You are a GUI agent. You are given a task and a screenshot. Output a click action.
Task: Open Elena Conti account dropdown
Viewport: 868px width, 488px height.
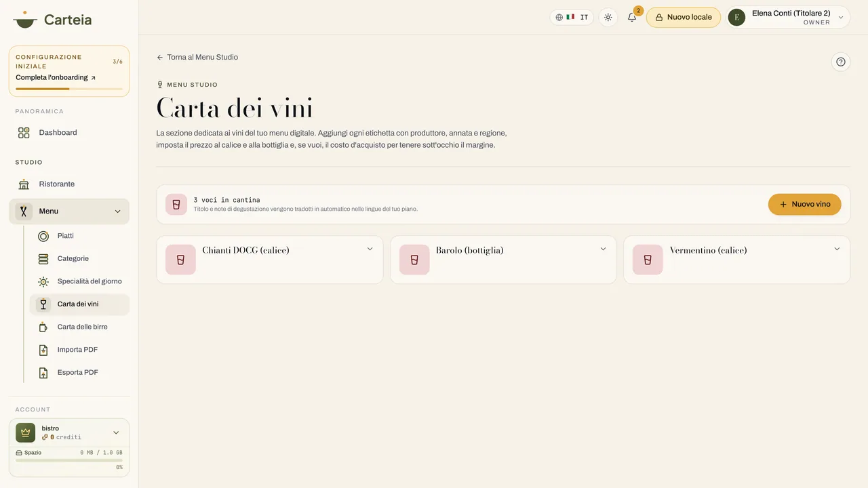(x=788, y=18)
